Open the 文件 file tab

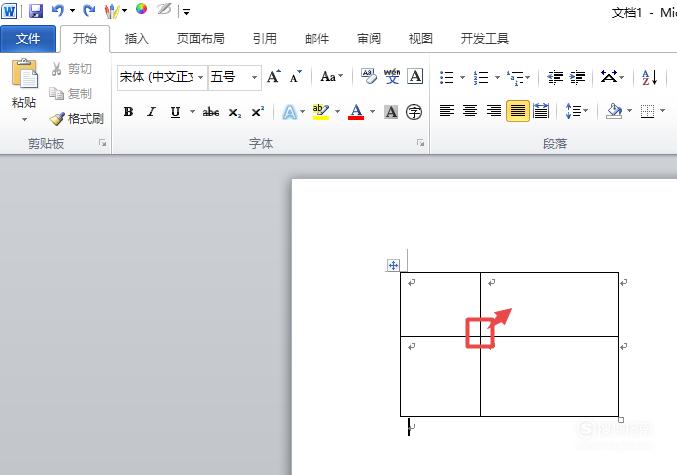click(x=28, y=39)
